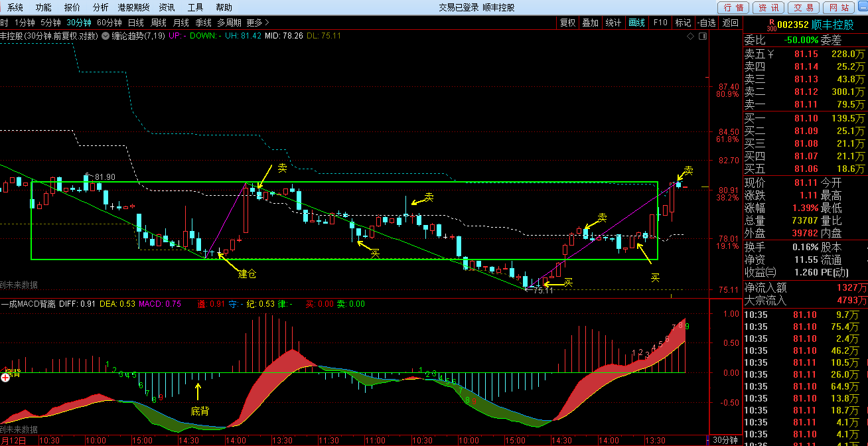Click the diamond icon above the chart

click(689, 36)
